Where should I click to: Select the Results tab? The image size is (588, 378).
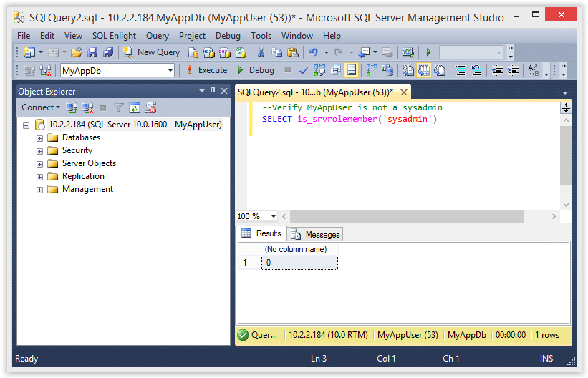(x=261, y=233)
